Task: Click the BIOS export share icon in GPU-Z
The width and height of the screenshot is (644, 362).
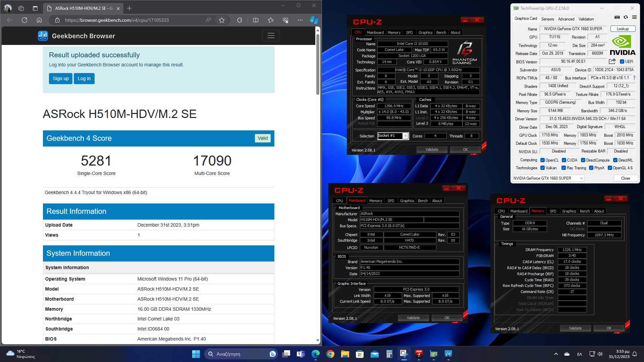Action: pos(612,61)
